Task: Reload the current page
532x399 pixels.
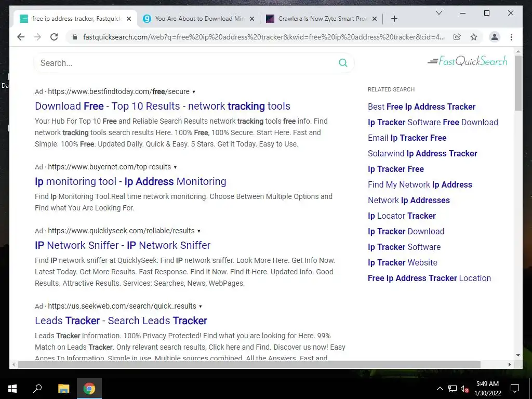Action: tap(54, 37)
